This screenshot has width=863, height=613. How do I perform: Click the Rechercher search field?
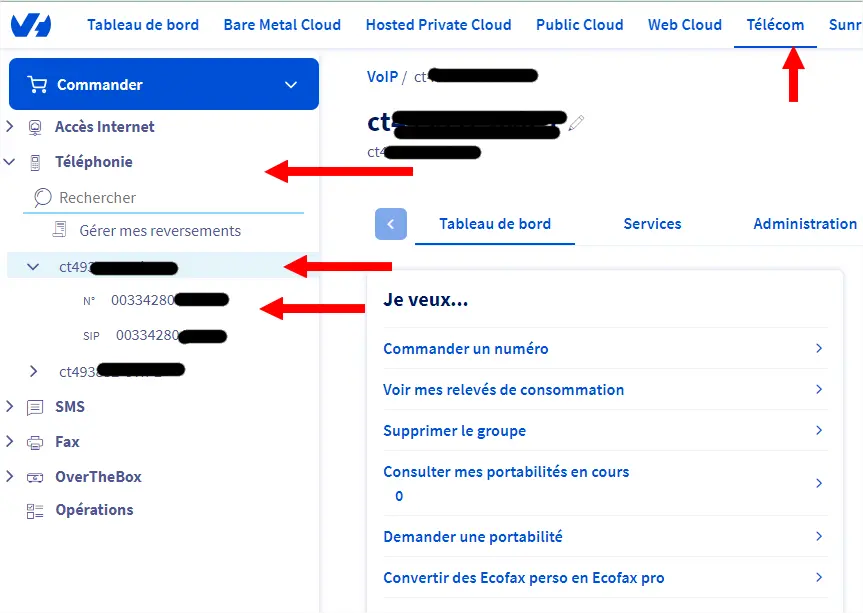[170, 198]
